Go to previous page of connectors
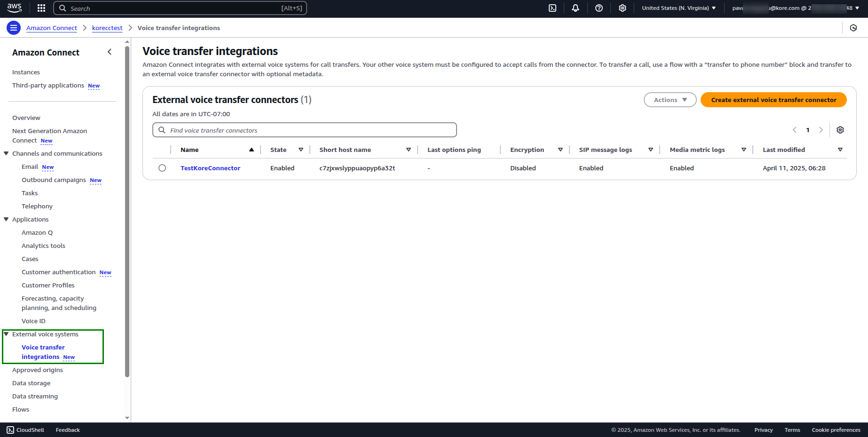868x437 pixels. [x=795, y=130]
